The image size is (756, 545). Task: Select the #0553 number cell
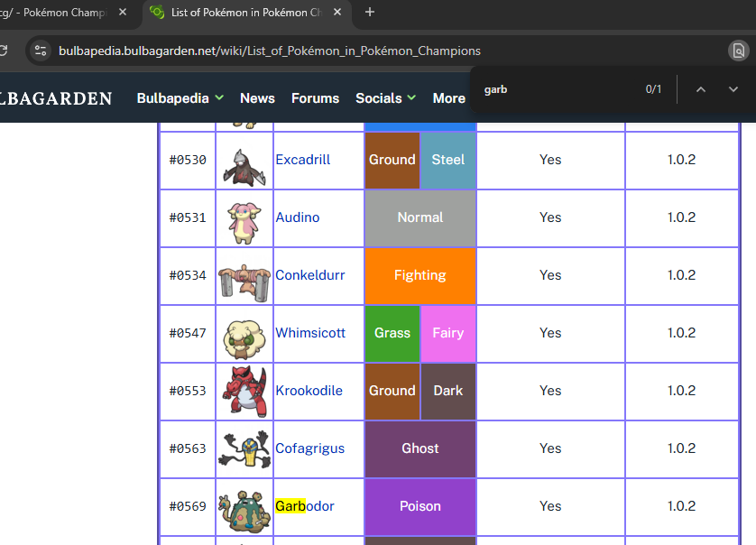tap(188, 391)
